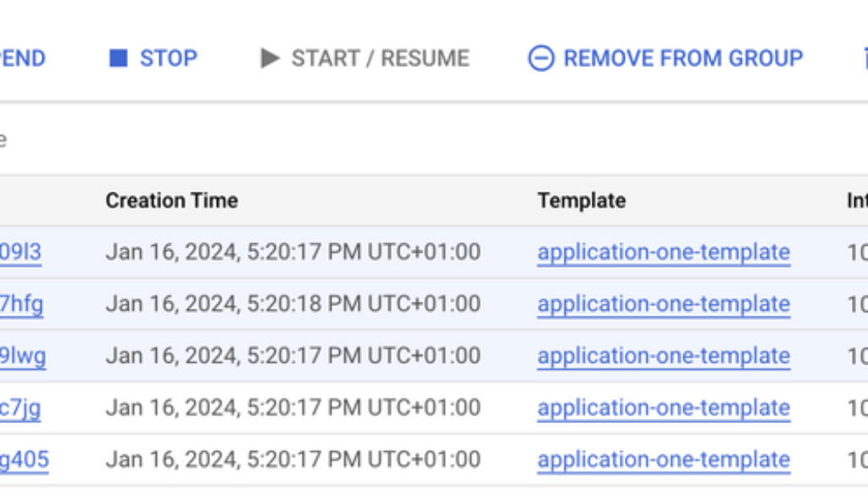Select REMOVE FROM GROUP action text
The height and width of the screenshot is (496, 868).
point(682,59)
